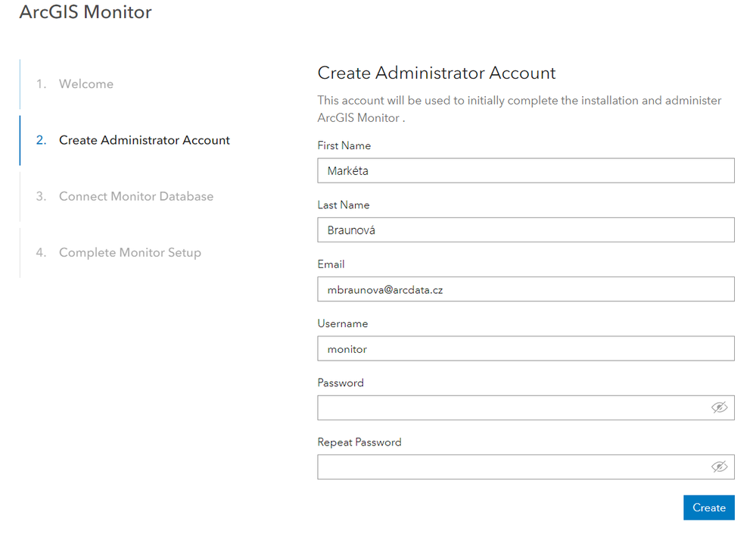Click into the Email address field

[x=525, y=289]
